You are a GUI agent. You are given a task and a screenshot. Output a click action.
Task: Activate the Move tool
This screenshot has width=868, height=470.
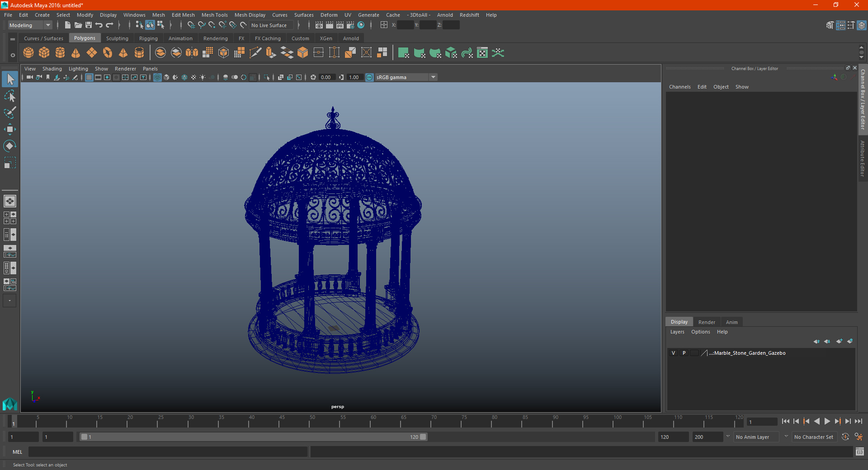point(10,129)
